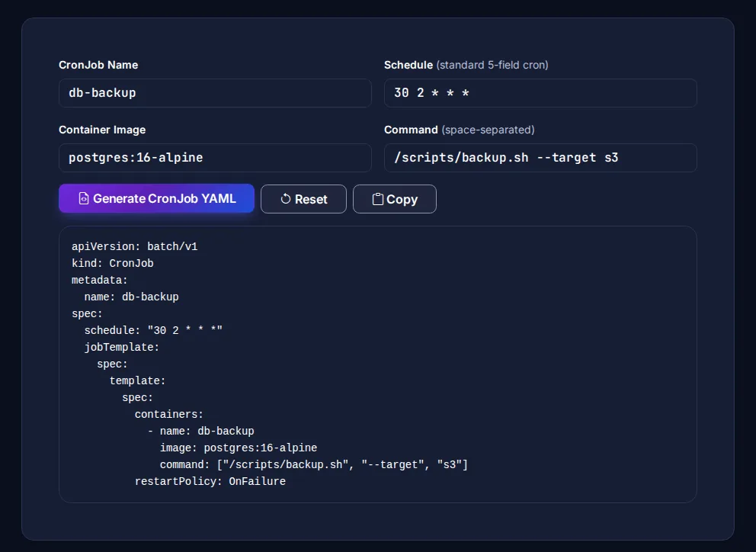The image size is (756, 552).
Task: Focus the CronJob Name input field
Action: (215, 93)
